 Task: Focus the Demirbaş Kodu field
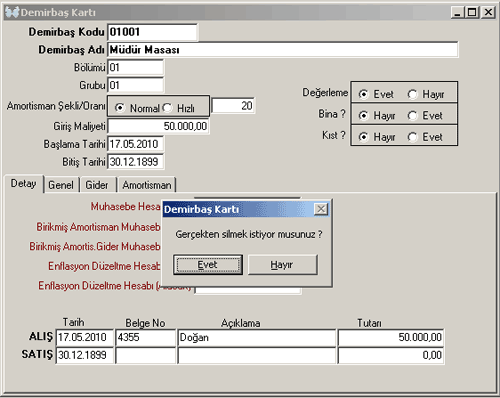pyautogui.click(x=152, y=32)
